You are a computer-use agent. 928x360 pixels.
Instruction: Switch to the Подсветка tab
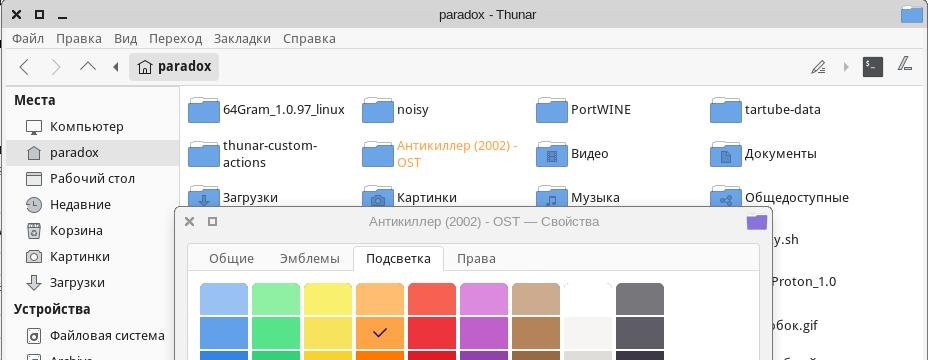point(398,259)
